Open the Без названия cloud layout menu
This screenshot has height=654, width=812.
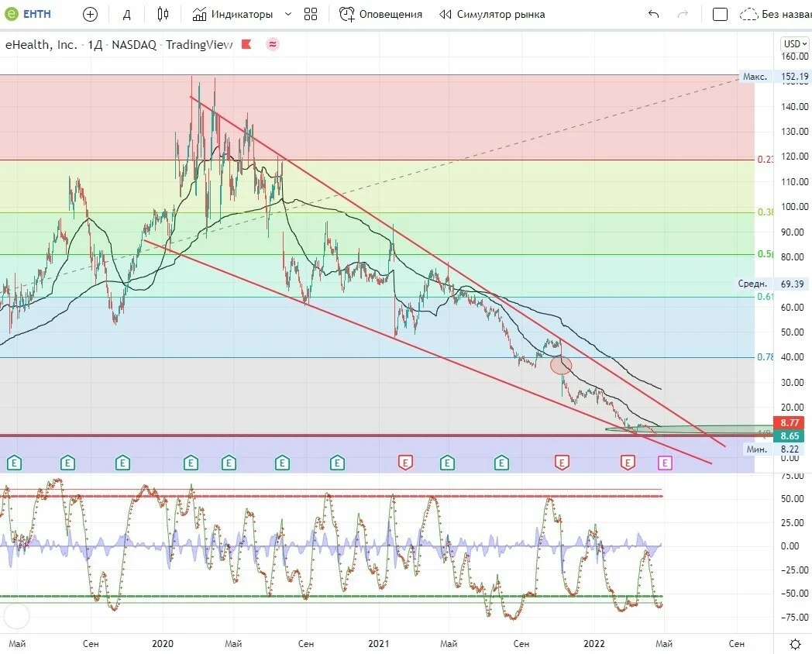point(776,15)
